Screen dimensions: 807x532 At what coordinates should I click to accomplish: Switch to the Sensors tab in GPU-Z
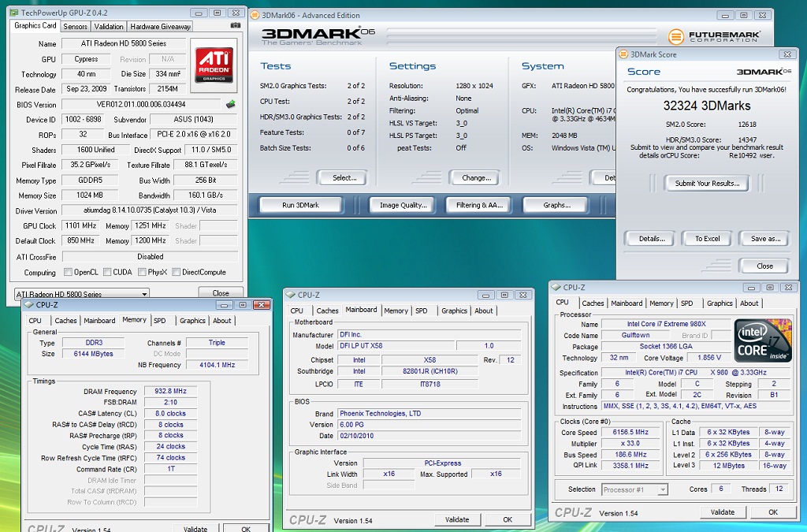click(75, 26)
